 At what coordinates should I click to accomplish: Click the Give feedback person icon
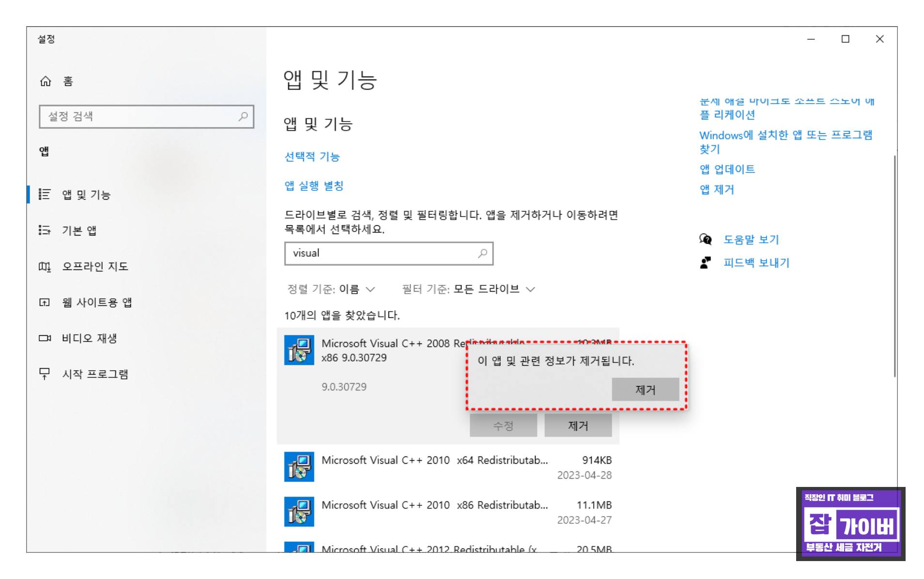pos(706,263)
